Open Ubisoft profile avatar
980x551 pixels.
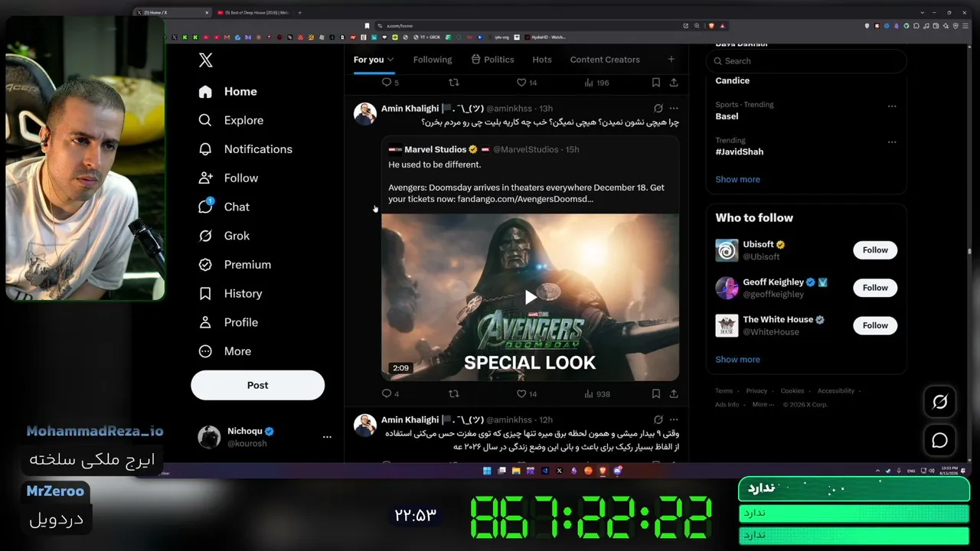727,250
